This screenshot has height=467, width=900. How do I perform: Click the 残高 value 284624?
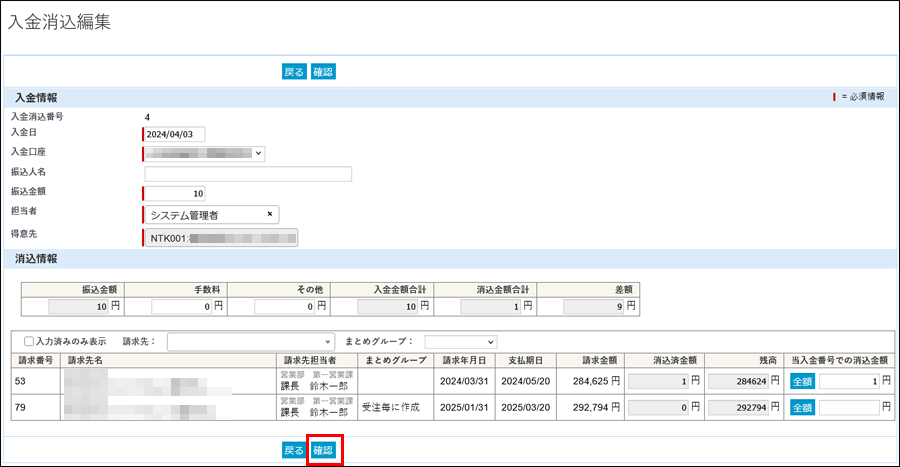739,381
